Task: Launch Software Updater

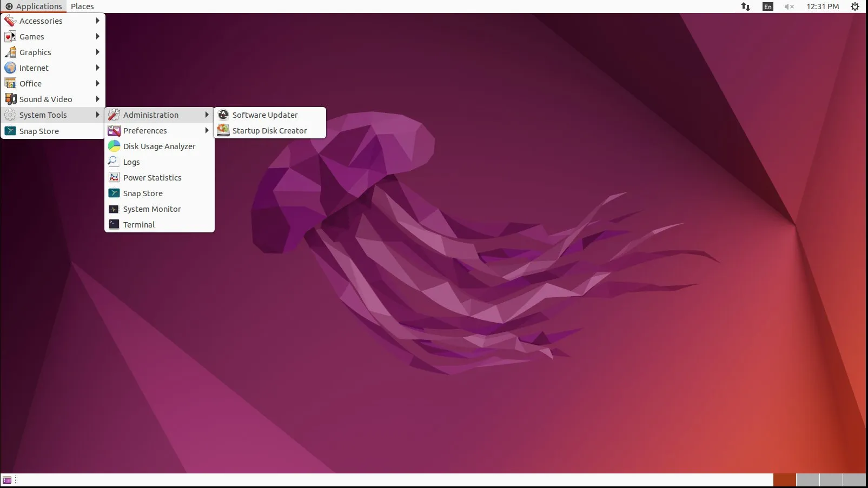Action: coord(264,115)
